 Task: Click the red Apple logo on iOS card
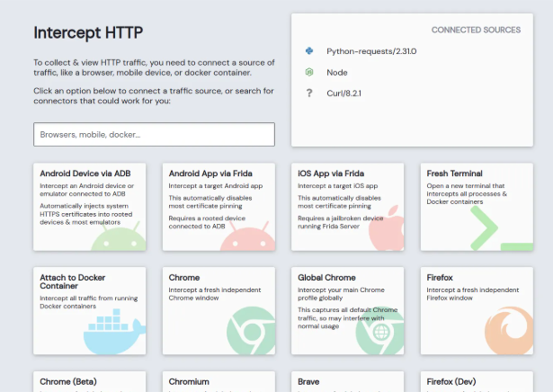[x=386, y=227]
